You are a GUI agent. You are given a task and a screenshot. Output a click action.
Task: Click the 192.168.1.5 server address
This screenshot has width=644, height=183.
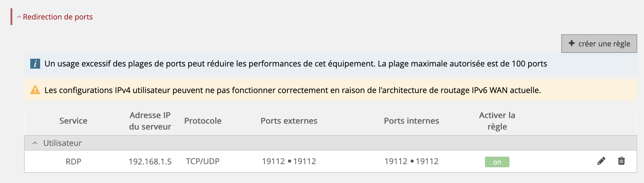tap(150, 162)
